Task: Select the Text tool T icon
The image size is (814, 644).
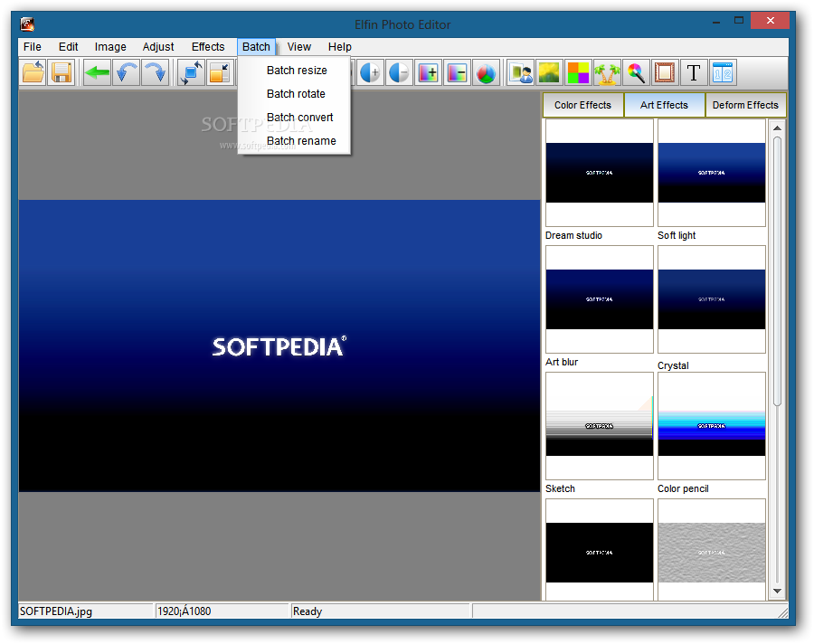Action: pos(694,72)
